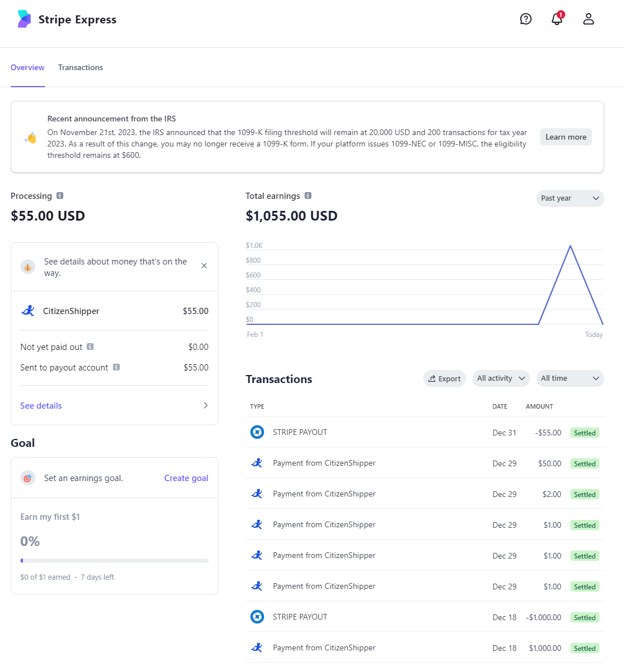Open the user account profile icon
The height and width of the screenshot is (672, 624).
pos(589,19)
